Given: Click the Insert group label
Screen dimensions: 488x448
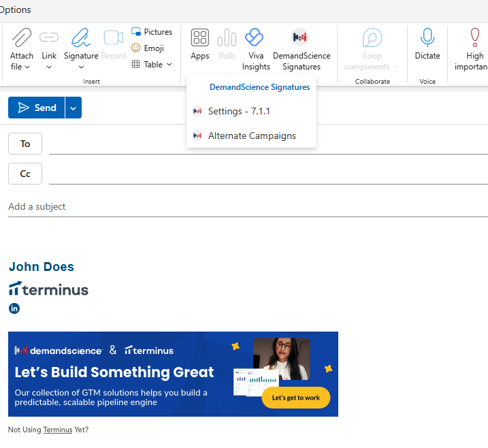Looking at the screenshot, I should point(91,81).
